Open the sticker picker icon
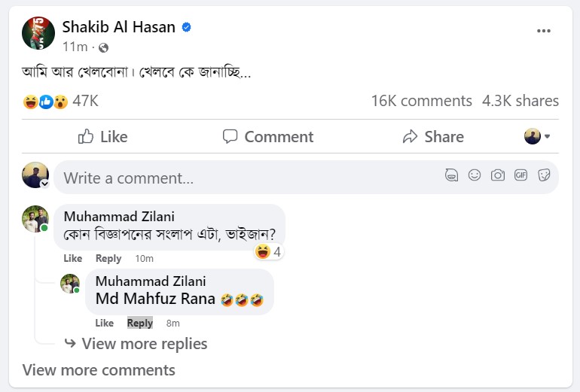Image resolution: width=580 pixels, height=392 pixels. tap(544, 175)
